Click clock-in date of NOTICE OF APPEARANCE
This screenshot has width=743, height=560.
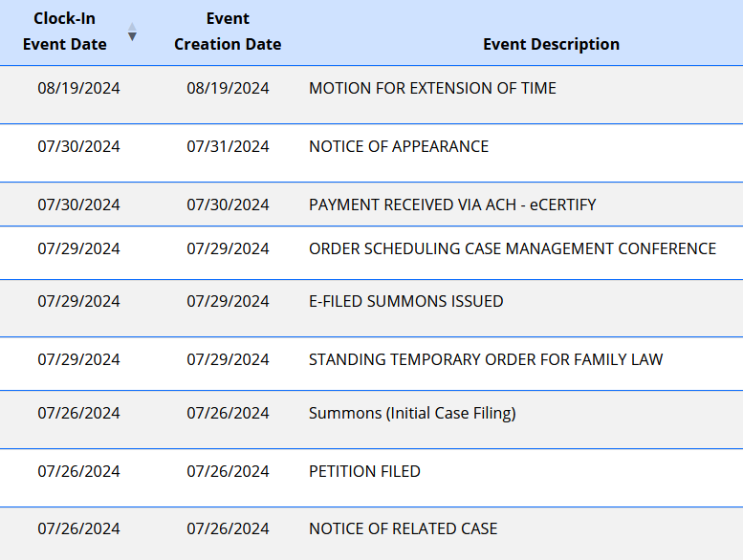click(79, 147)
